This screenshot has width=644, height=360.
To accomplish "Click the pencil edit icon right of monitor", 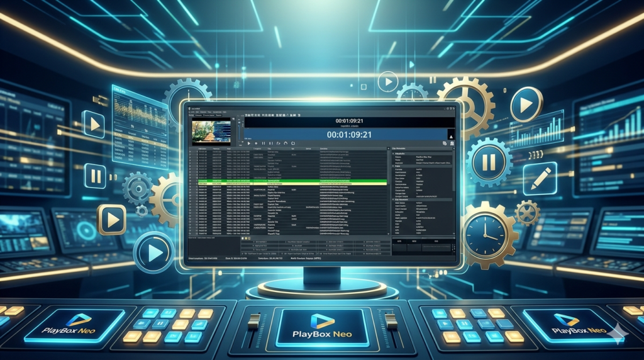I will [x=540, y=179].
